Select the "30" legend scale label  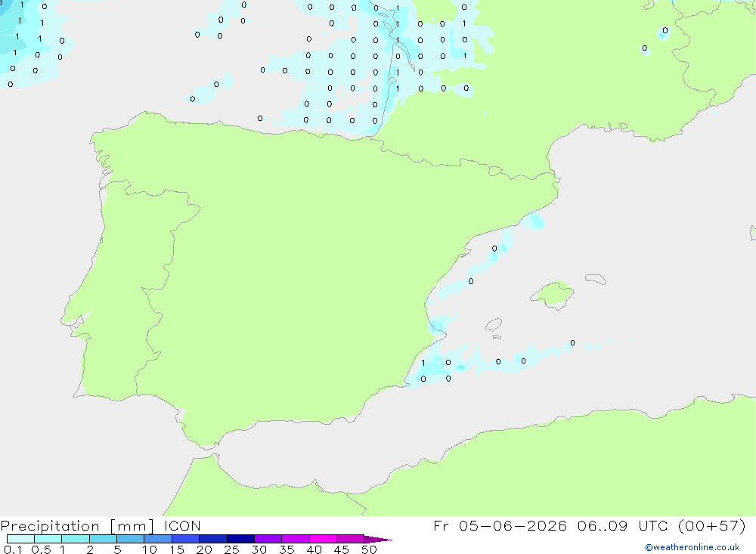click(259, 549)
